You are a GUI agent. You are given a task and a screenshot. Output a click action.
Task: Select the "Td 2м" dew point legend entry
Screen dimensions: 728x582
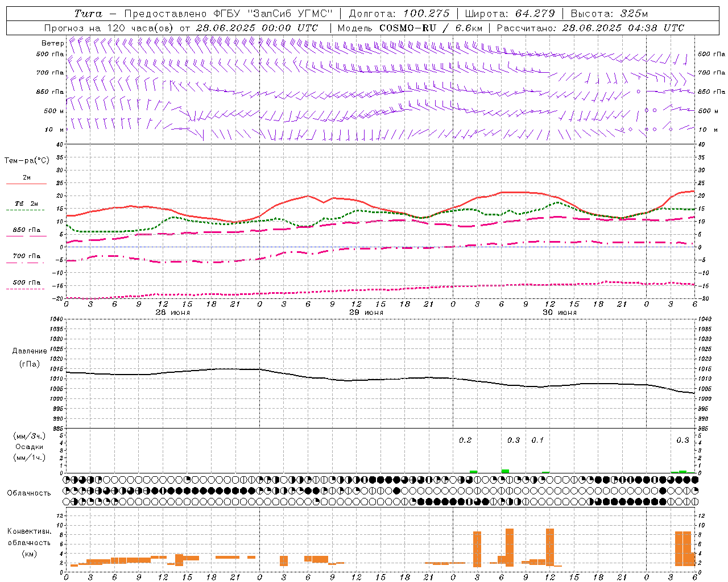pyautogui.click(x=27, y=203)
